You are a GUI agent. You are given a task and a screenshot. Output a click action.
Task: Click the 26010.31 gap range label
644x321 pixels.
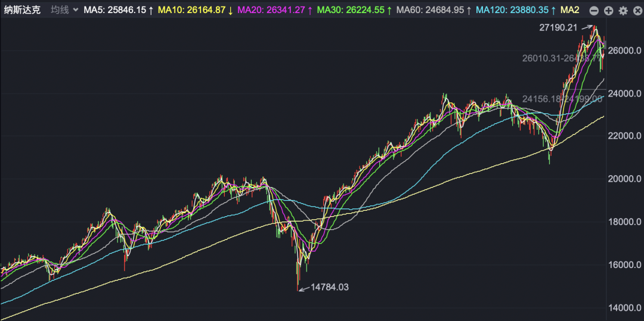click(562, 58)
